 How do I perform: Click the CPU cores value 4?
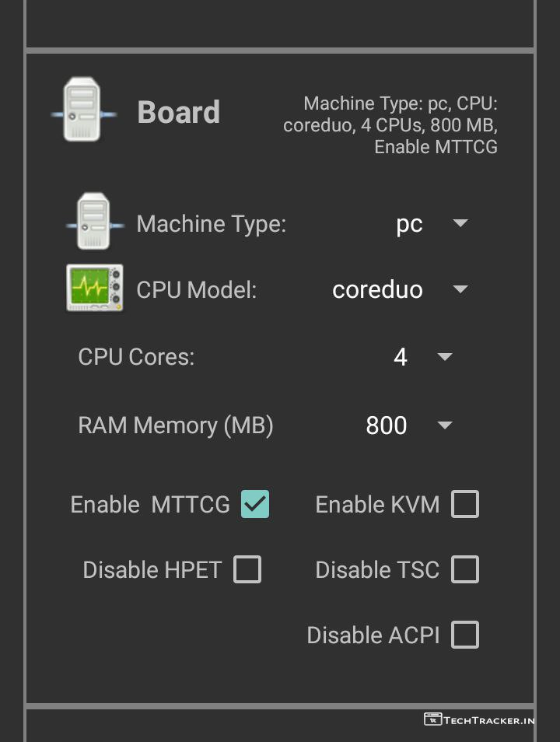[x=401, y=357]
